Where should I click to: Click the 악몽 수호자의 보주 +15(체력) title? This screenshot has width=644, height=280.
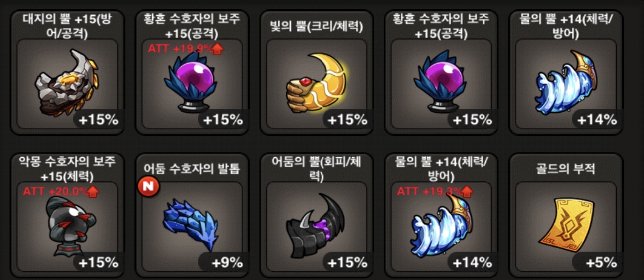pos(67,168)
